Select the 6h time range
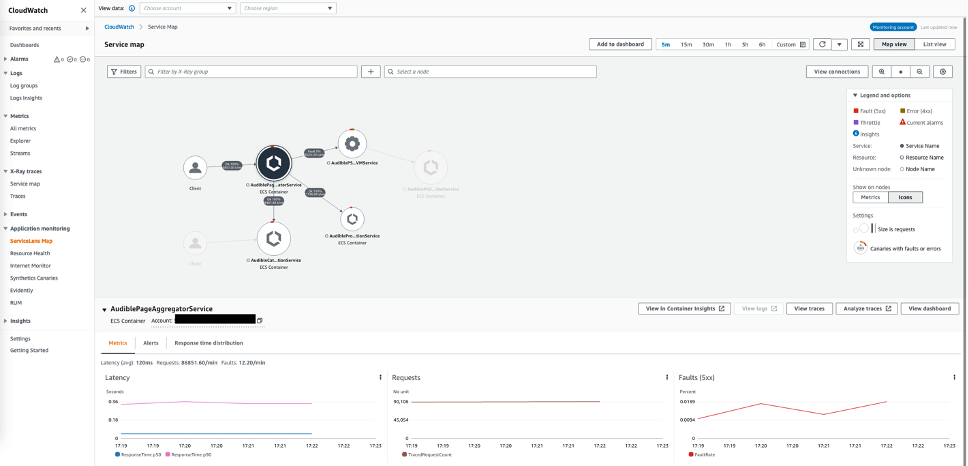Image resolution: width=968 pixels, height=466 pixels. click(x=762, y=44)
